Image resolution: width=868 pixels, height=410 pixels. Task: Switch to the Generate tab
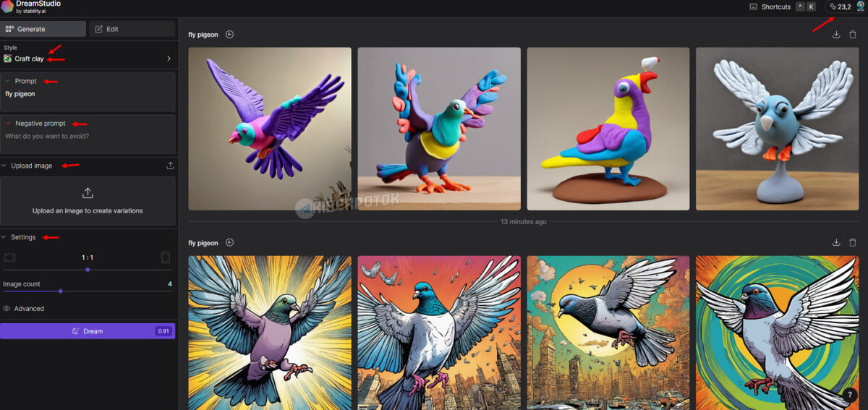pos(43,29)
